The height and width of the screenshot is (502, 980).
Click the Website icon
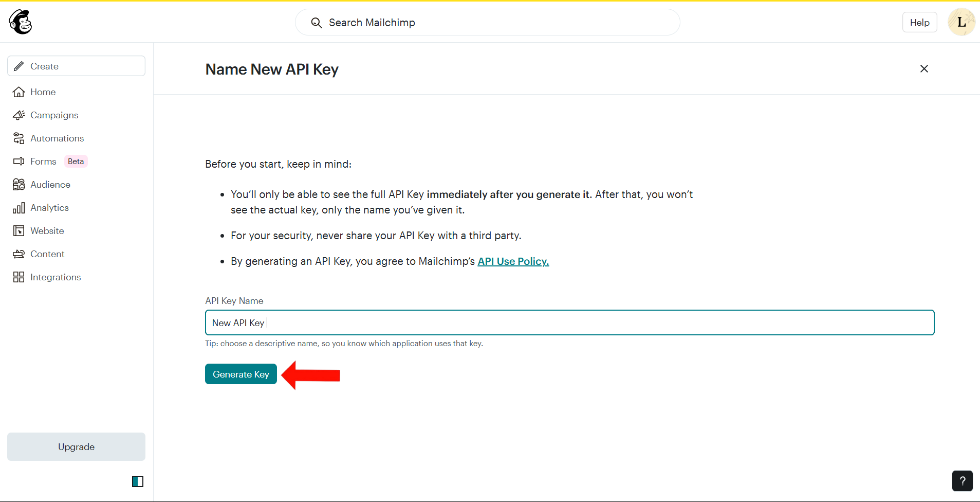(19, 231)
